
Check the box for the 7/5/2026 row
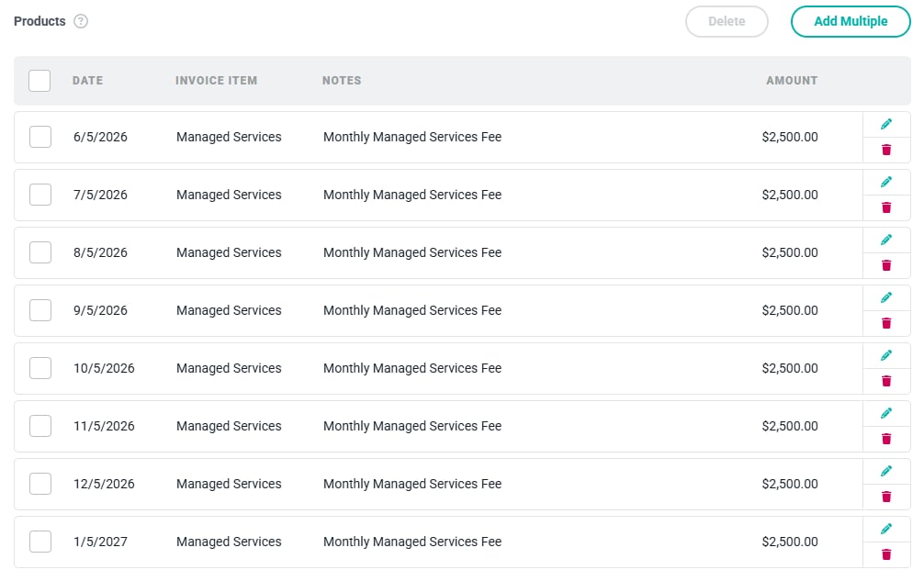tap(40, 195)
